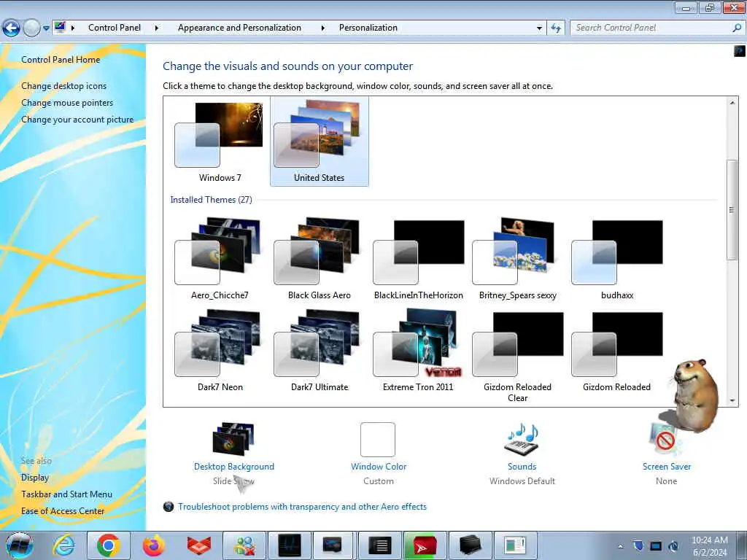Select the Extreme Tron 2011 theme
This screenshot has height=560, width=747.
[x=418, y=351]
